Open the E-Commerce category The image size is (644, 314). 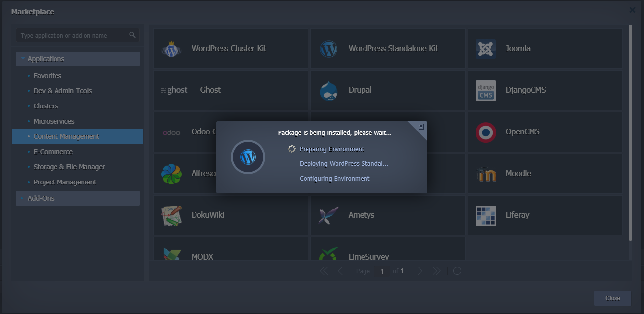53,152
